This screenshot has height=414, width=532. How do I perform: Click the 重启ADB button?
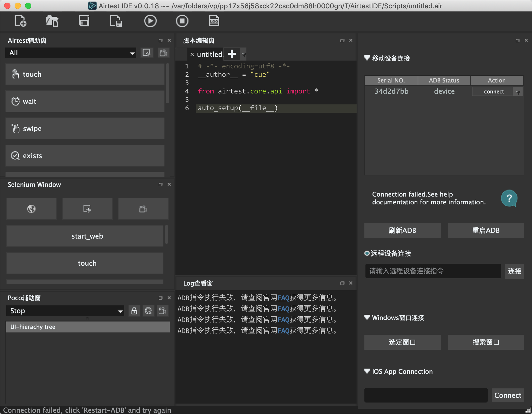coord(486,230)
